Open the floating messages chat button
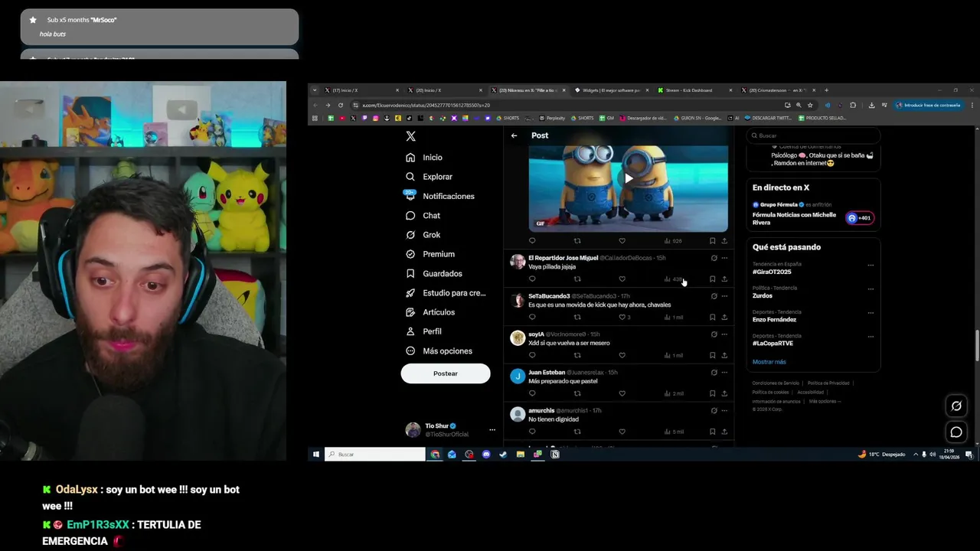Viewport: 980px width, 551px height. [956, 432]
